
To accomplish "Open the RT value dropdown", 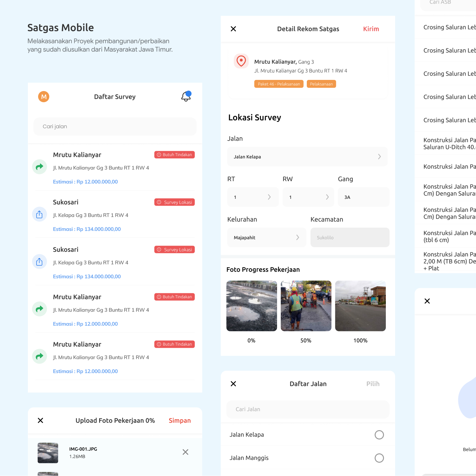I will 253,197.
